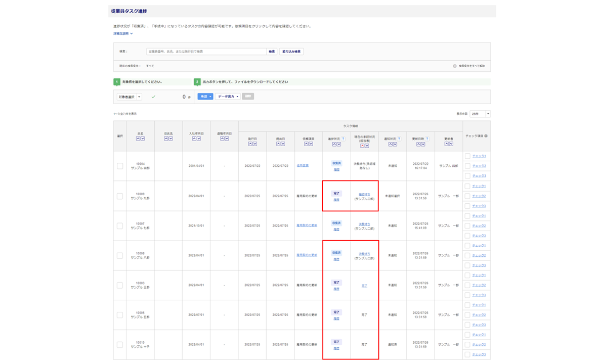Click the 絞り込み検索 button

coord(291,52)
